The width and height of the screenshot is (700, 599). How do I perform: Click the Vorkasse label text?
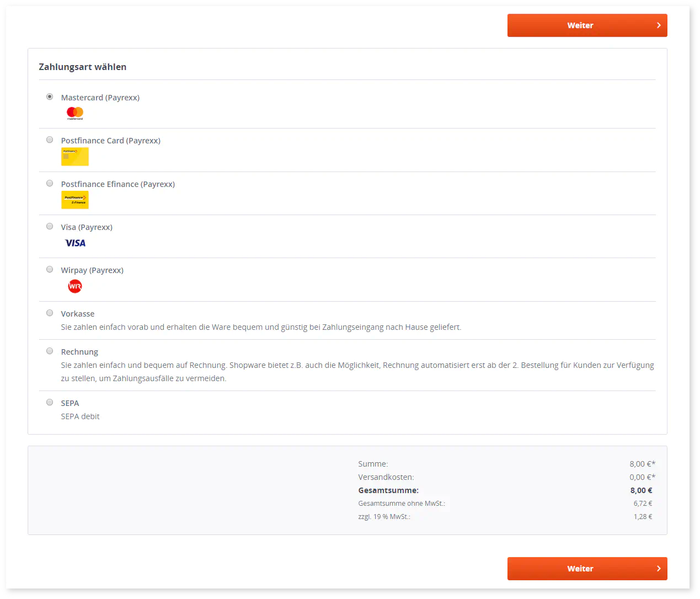[x=78, y=314]
